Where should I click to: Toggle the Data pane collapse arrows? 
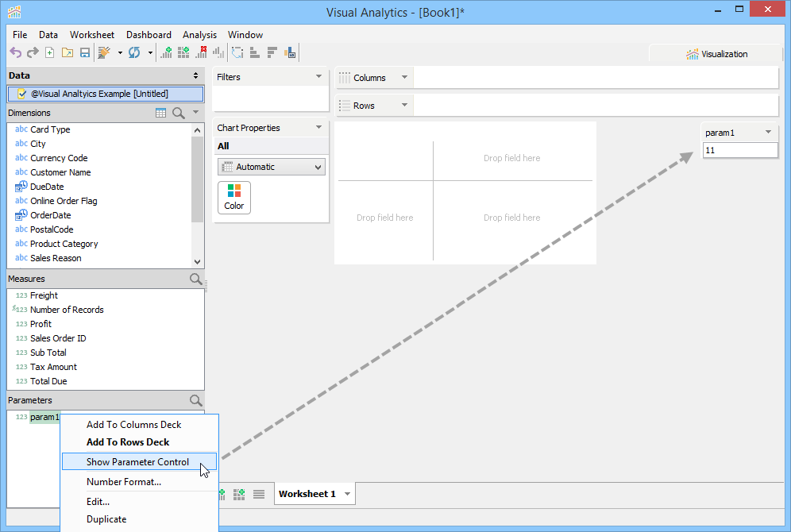[x=195, y=75]
